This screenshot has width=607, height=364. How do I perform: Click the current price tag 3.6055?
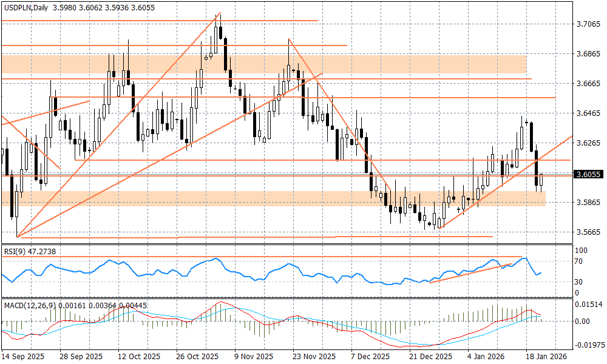pos(588,175)
